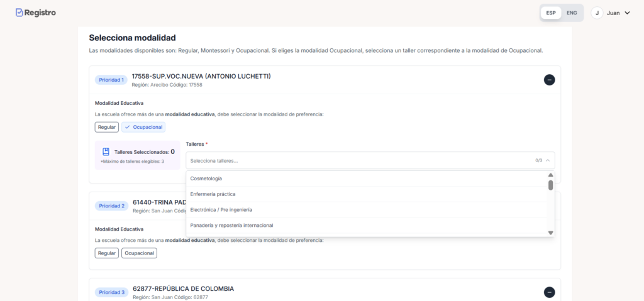
Task: Select Regular modality for Prioridad 2
Action: tap(107, 253)
